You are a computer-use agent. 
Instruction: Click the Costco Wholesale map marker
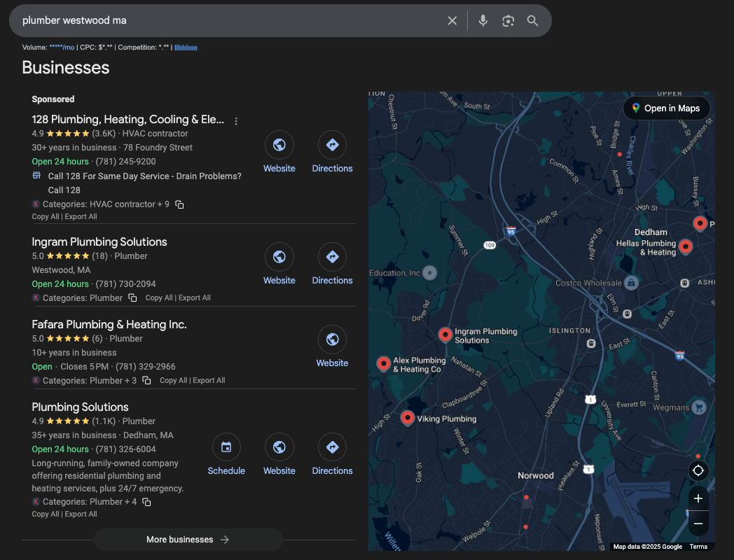point(632,283)
